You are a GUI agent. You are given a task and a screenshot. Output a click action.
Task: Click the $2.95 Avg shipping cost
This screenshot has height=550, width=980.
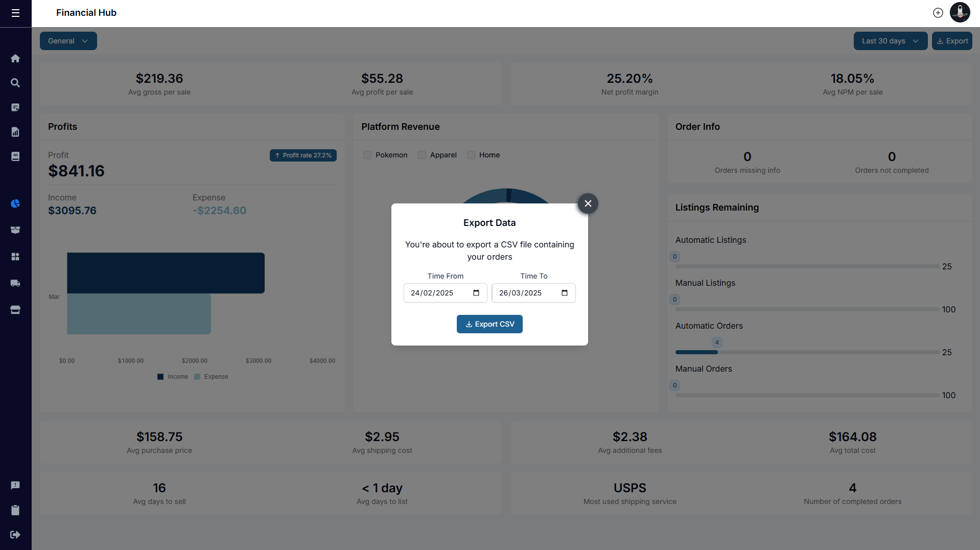coord(382,437)
